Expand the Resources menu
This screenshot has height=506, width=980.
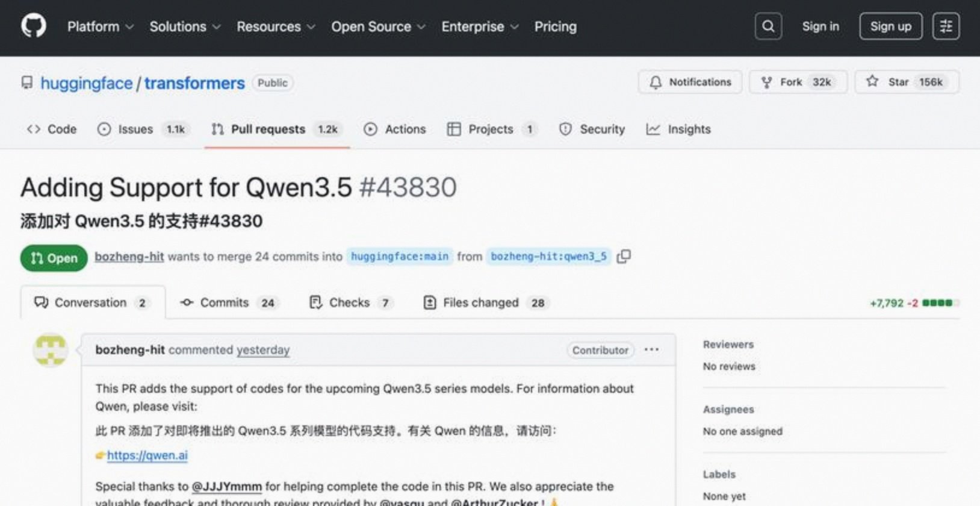click(276, 27)
